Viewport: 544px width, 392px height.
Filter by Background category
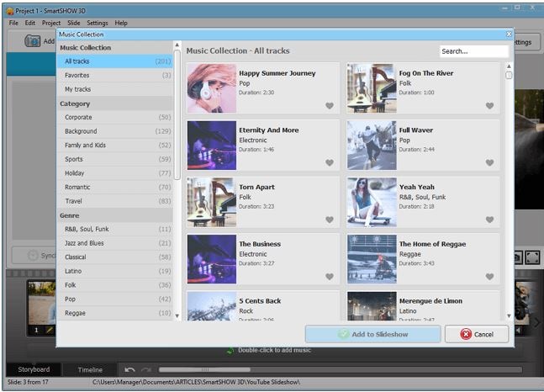115,131
